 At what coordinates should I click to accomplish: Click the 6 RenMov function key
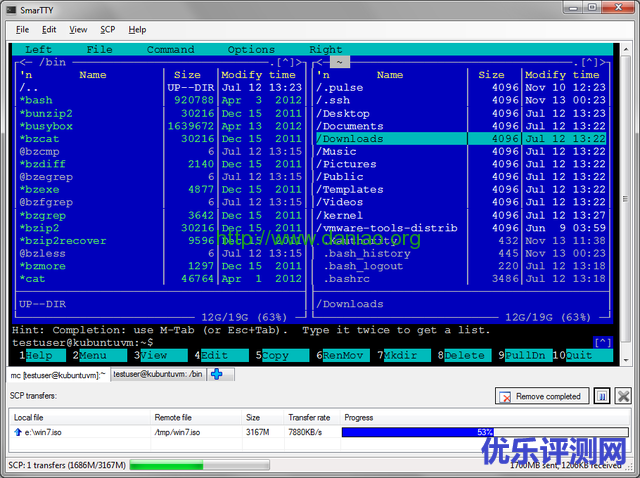coord(343,356)
